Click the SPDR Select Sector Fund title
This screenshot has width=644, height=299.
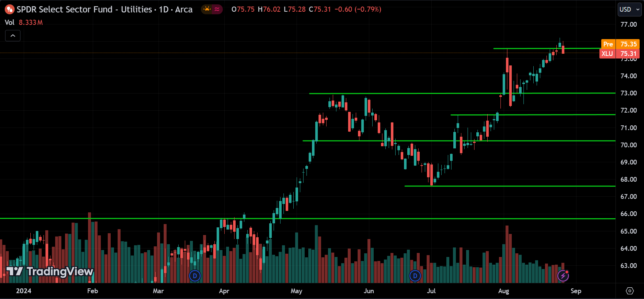[x=84, y=10]
